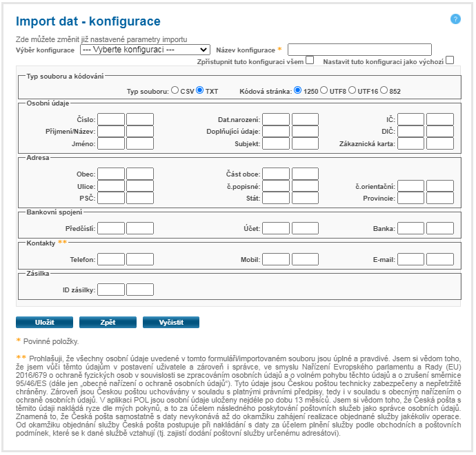Click first Zákaznická karta input box

click(x=411, y=143)
